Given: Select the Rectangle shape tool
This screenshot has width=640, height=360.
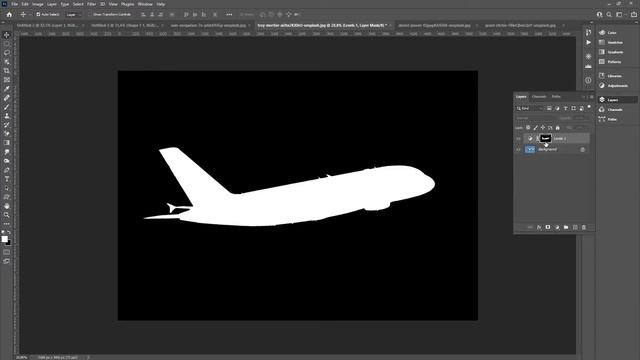Looking at the screenshot, I should 7,197.
